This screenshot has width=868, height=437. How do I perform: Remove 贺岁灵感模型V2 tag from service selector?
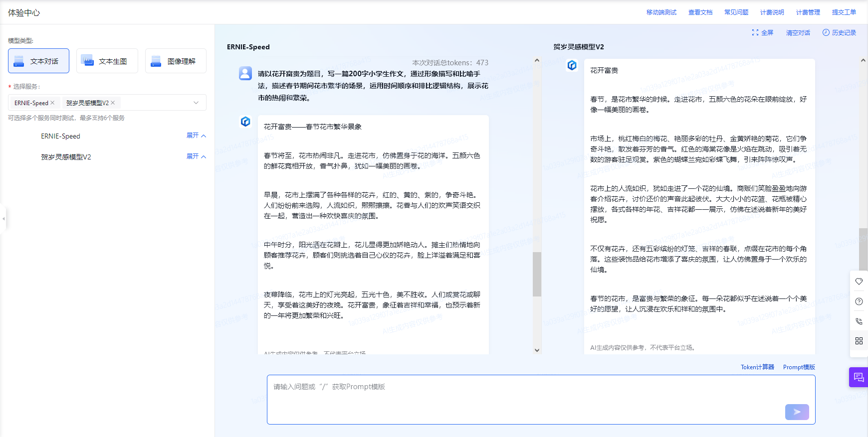(x=113, y=103)
